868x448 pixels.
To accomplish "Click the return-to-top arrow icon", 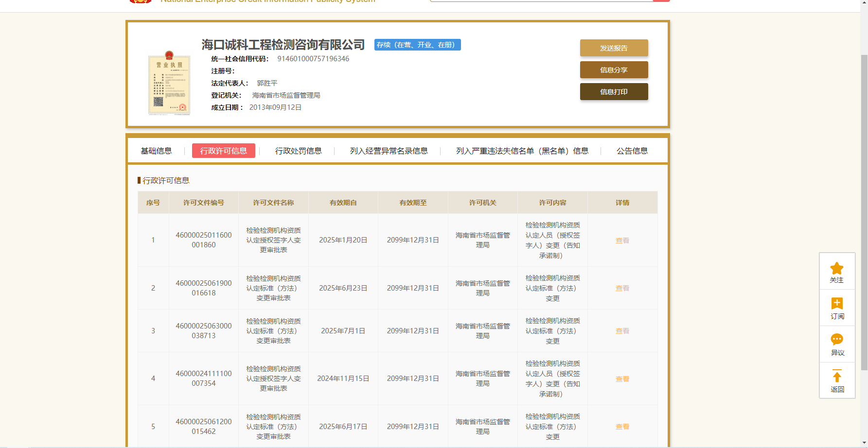I will pyautogui.click(x=836, y=376).
